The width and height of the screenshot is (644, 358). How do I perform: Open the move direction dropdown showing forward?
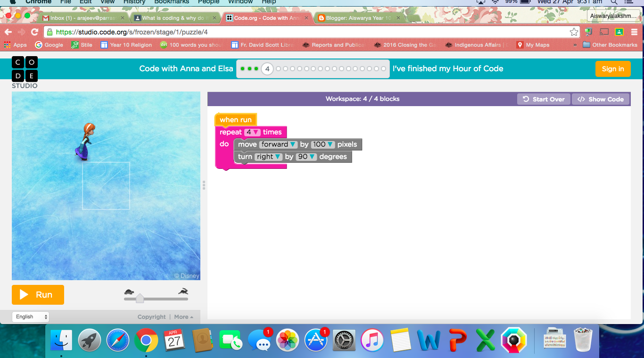[x=279, y=144]
